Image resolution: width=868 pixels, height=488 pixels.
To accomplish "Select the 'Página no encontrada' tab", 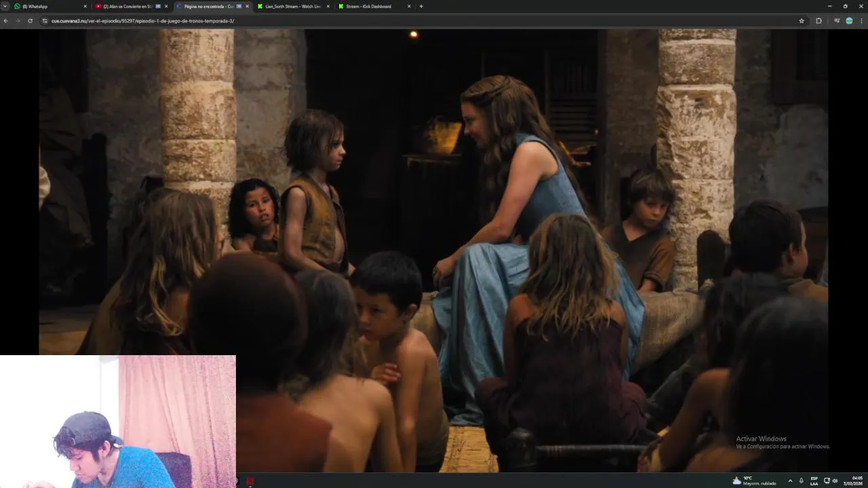I will (x=212, y=6).
